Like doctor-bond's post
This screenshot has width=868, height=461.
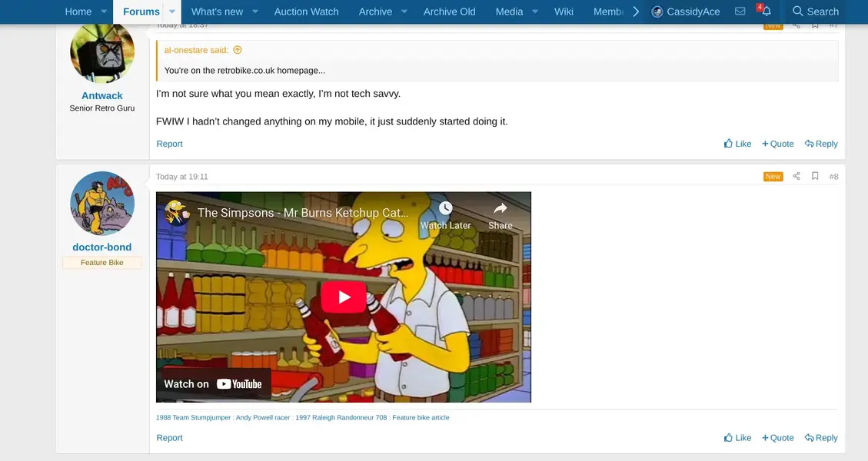click(x=737, y=438)
